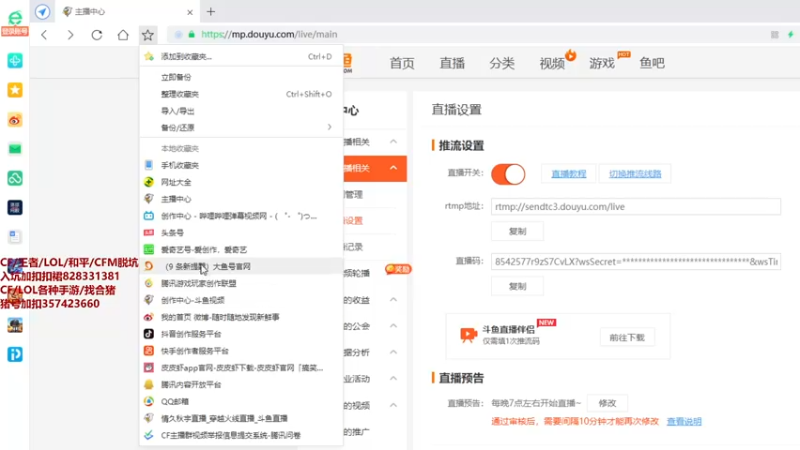800x450 pixels.
Task: Open the CF主播群视频举报信息提交系统 bookmark
Action: [x=241, y=435]
